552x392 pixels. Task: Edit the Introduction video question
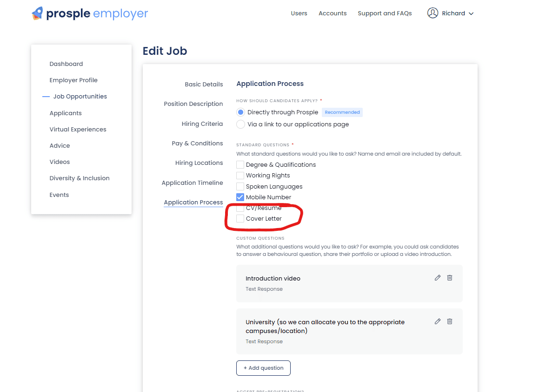point(437,278)
